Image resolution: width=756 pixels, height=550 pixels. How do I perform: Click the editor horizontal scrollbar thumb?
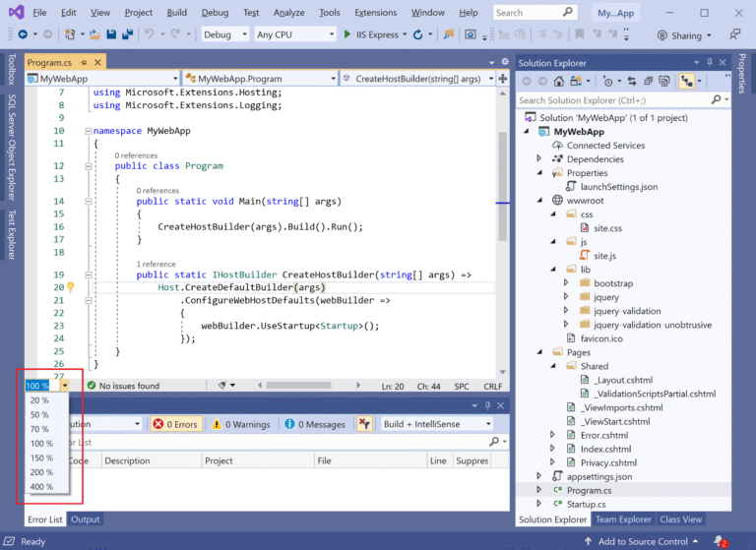pos(298,385)
